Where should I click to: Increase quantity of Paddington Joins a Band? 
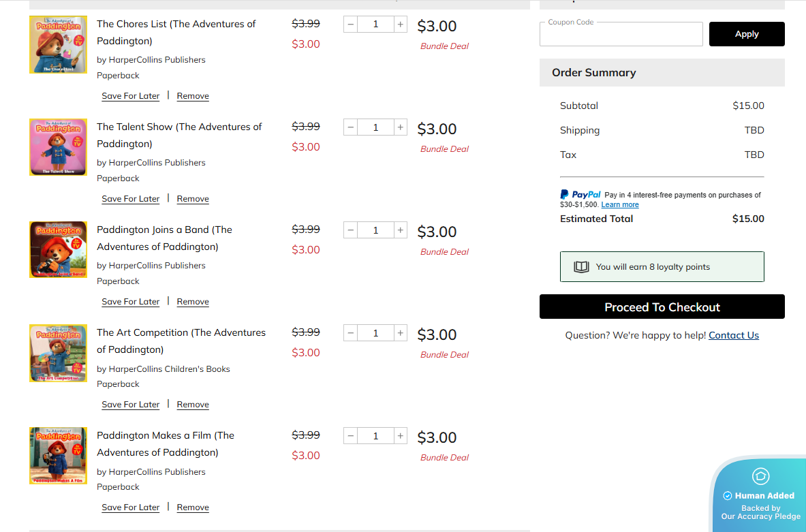401,230
